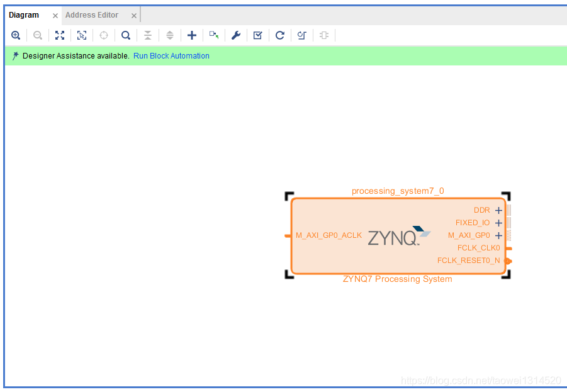Image resolution: width=567 pixels, height=392 pixels.
Task: Click the Expand All toolbar icon
Action: point(170,35)
